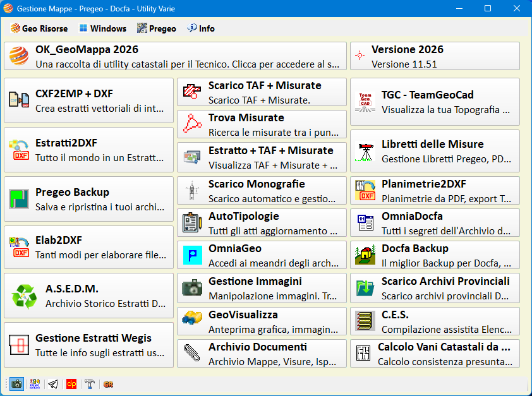Viewport: 532px width, 396px height.
Task: Click the green Pregeo Backup icon
Action: coord(19,199)
